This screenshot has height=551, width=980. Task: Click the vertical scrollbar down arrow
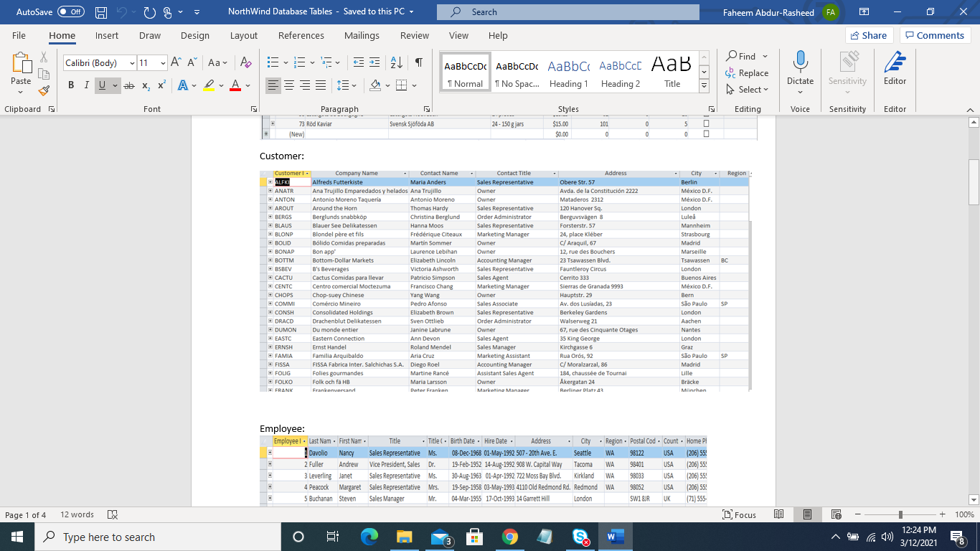[974, 499]
